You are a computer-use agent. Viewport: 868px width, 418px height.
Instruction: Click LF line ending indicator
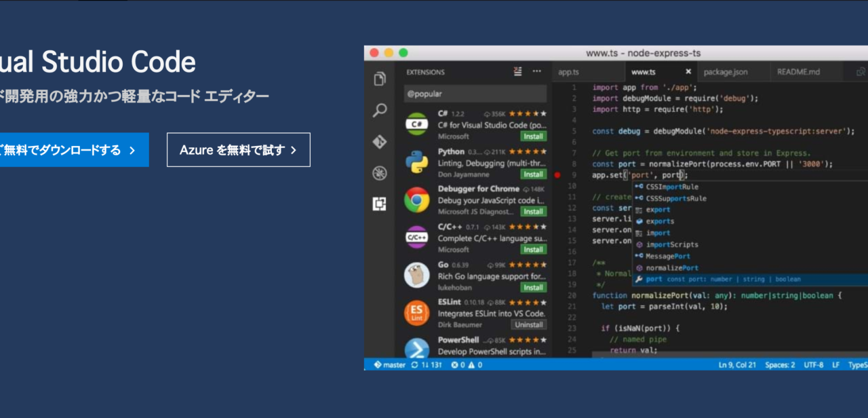(836, 365)
